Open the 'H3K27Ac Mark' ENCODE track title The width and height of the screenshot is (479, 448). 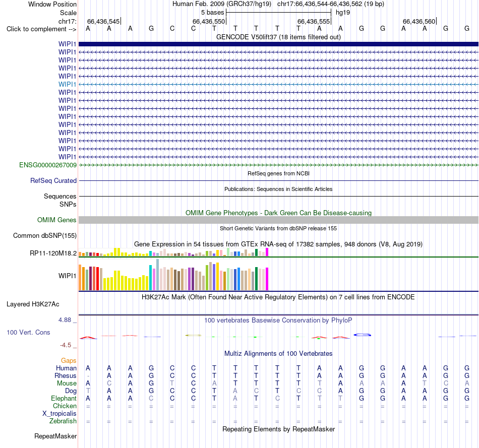pos(278,297)
